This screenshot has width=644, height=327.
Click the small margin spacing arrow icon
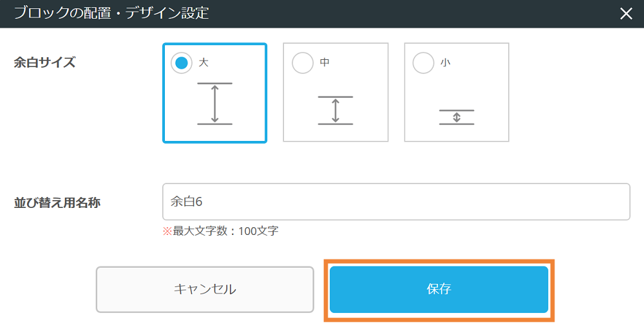(x=457, y=117)
